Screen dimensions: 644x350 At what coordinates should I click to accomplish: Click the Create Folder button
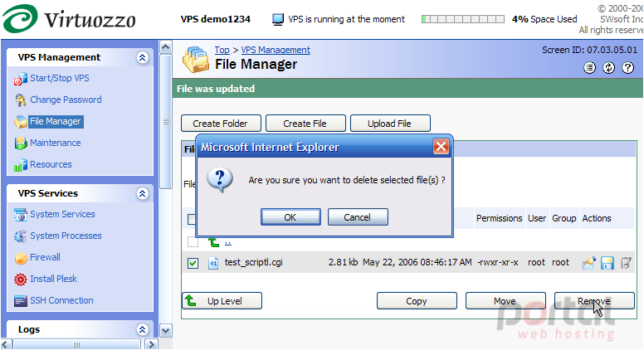[221, 124]
